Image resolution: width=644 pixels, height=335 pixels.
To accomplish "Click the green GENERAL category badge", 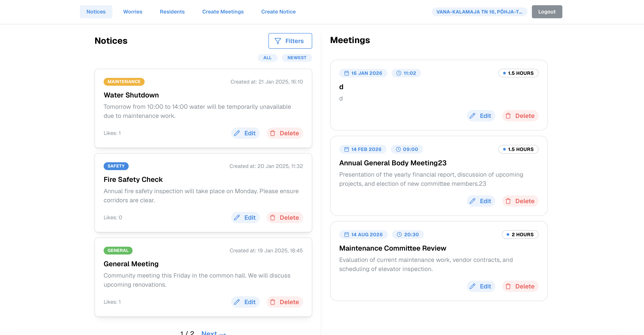I will pos(118,251).
